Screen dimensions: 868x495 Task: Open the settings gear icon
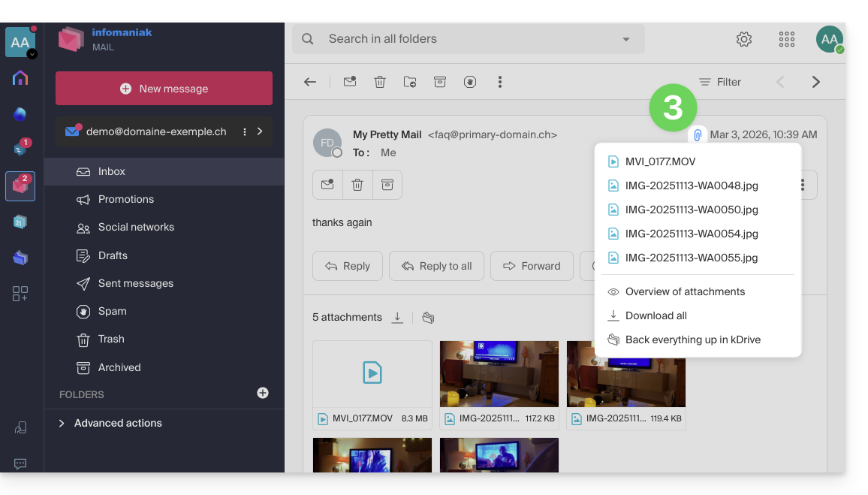[743, 39]
